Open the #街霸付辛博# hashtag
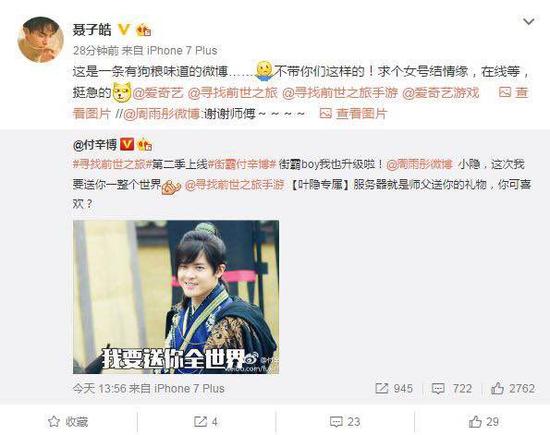 [x=242, y=164]
